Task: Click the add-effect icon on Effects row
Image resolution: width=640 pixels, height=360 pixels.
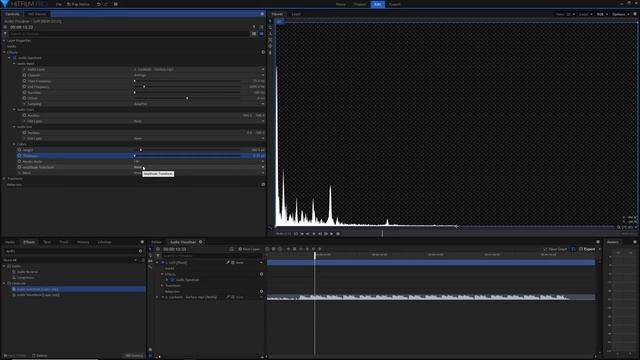Action: pyautogui.click(x=263, y=52)
